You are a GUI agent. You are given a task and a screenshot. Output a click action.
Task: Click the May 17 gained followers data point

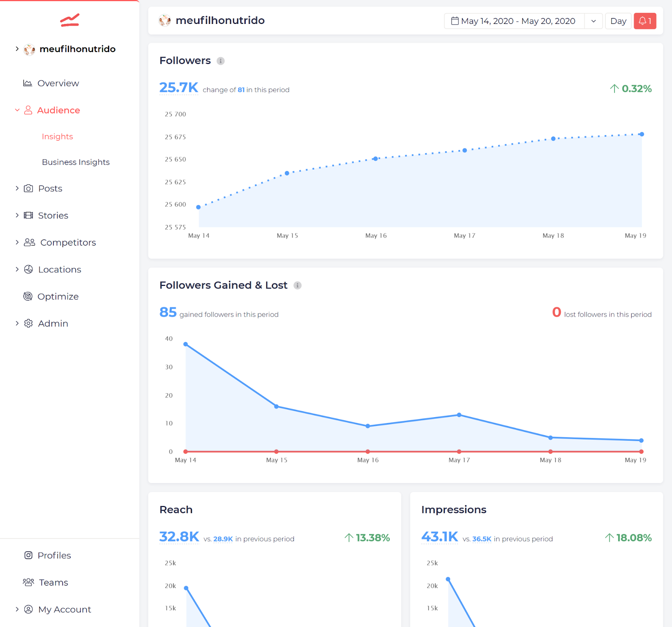coord(459,415)
